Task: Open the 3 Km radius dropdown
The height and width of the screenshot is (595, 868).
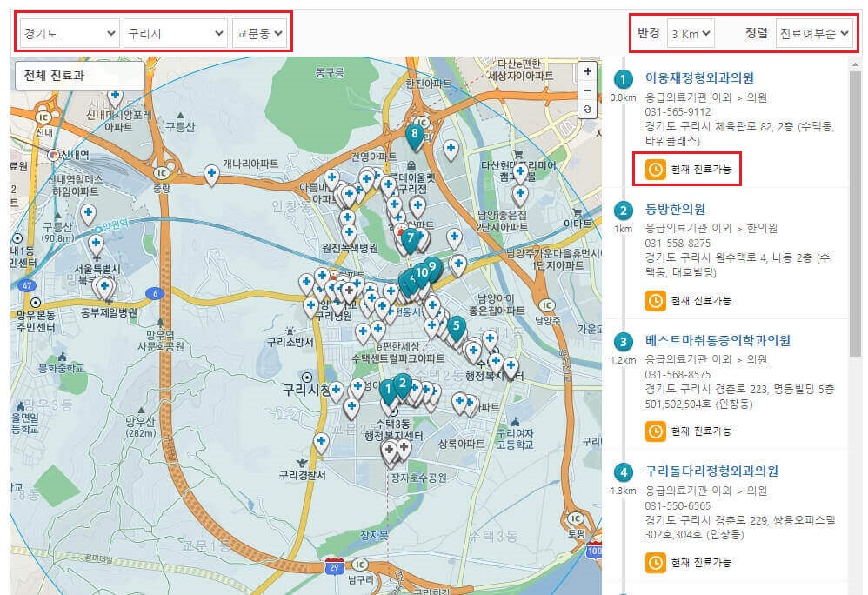Action: (691, 33)
